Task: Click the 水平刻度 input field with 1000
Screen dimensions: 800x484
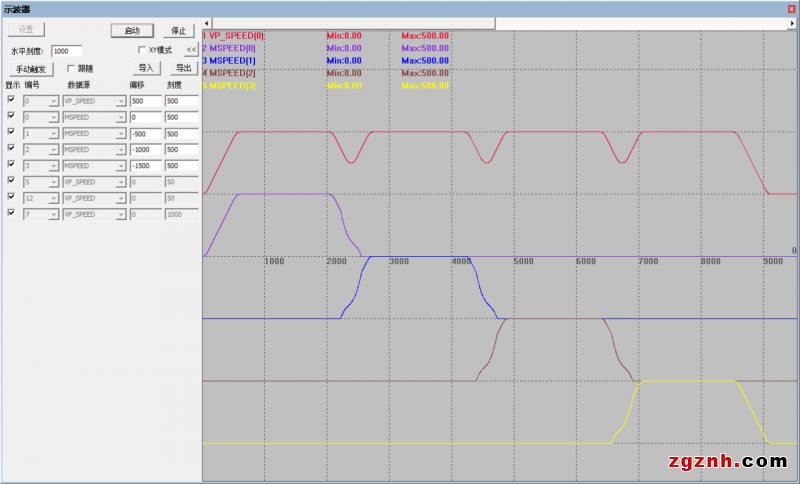Action: click(x=66, y=50)
